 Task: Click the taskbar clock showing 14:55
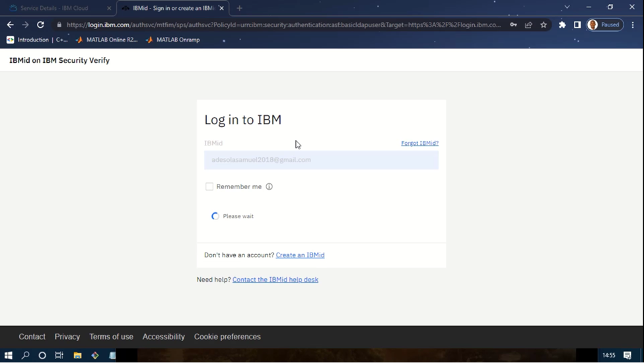tap(609, 355)
